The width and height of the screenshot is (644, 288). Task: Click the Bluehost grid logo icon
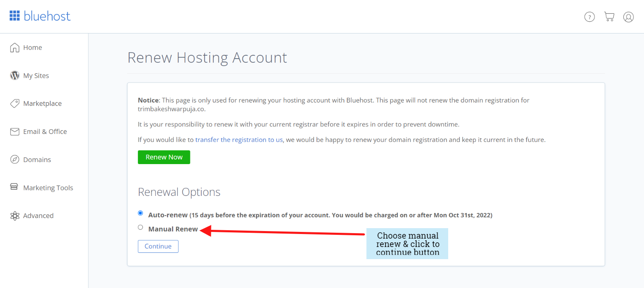[15, 16]
